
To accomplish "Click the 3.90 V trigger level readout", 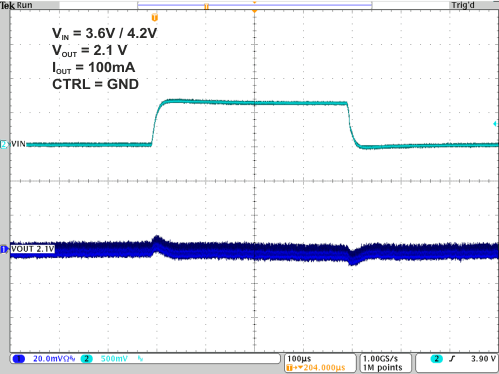I will pyautogui.click(x=483, y=359).
